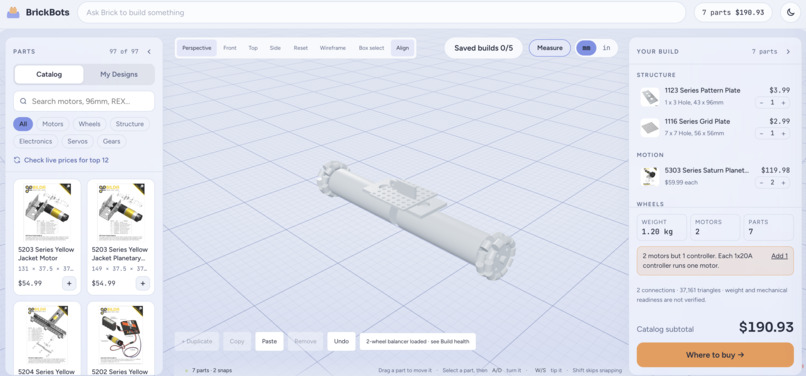The image size is (806, 376).
Task: Click the 2-wheel balancer loaded notice
Action: pos(417,341)
